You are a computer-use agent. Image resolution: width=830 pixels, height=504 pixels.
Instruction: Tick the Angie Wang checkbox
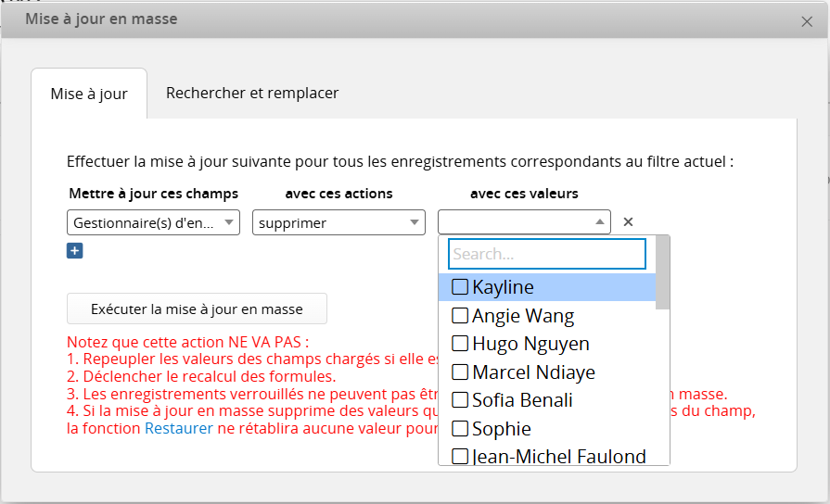460,316
